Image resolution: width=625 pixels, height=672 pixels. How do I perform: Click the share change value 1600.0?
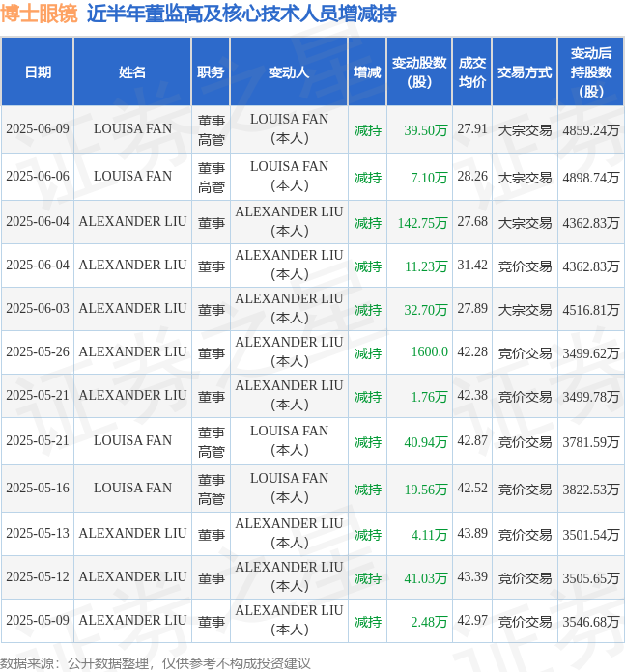click(430, 351)
